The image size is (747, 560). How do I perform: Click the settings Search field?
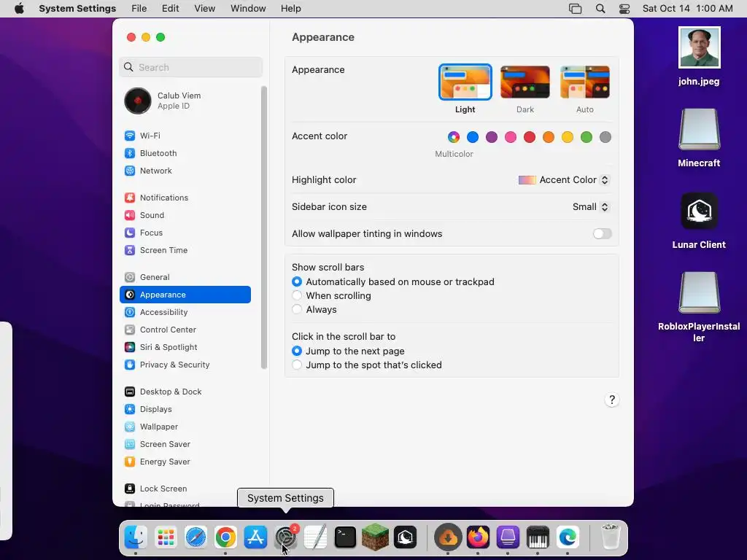coord(190,67)
